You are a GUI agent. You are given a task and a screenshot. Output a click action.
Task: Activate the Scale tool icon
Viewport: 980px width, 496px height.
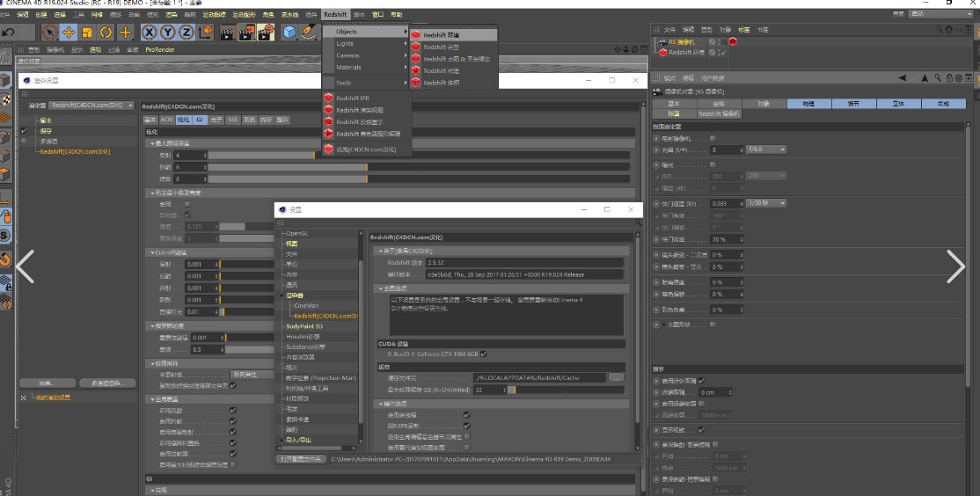87,32
